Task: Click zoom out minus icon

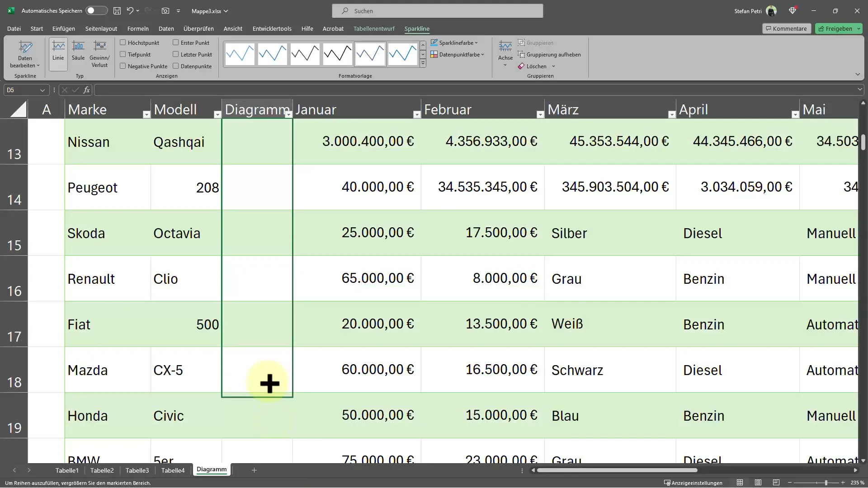Action: pyautogui.click(x=790, y=483)
